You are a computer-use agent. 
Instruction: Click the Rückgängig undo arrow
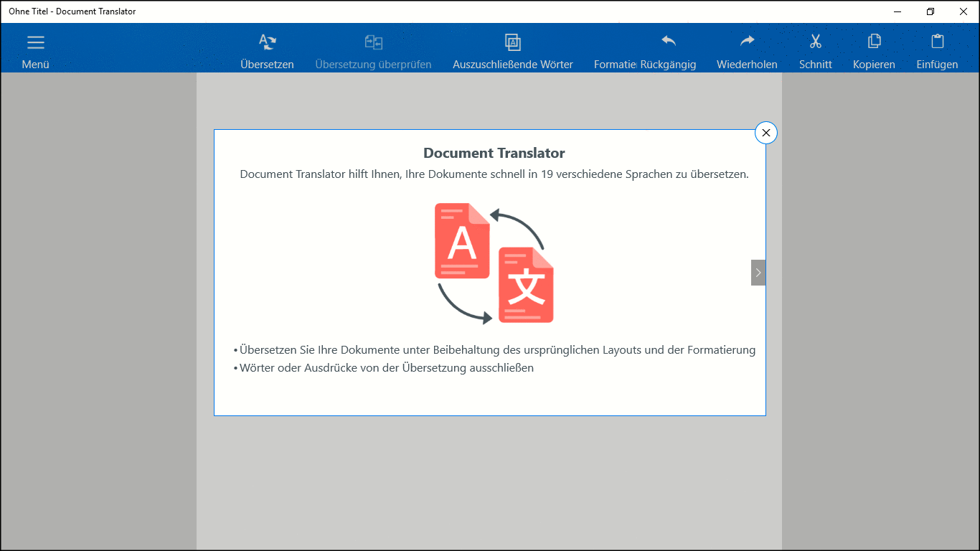pyautogui.click(x=668, y=41)
